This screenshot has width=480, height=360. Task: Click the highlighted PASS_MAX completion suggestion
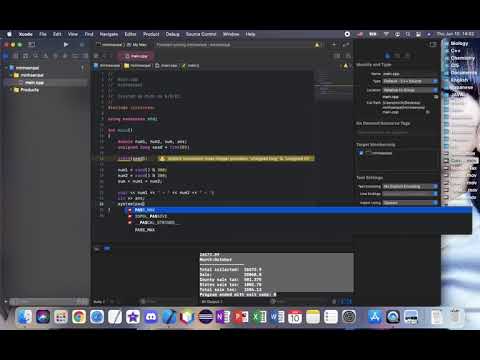[x=298, y=210]
